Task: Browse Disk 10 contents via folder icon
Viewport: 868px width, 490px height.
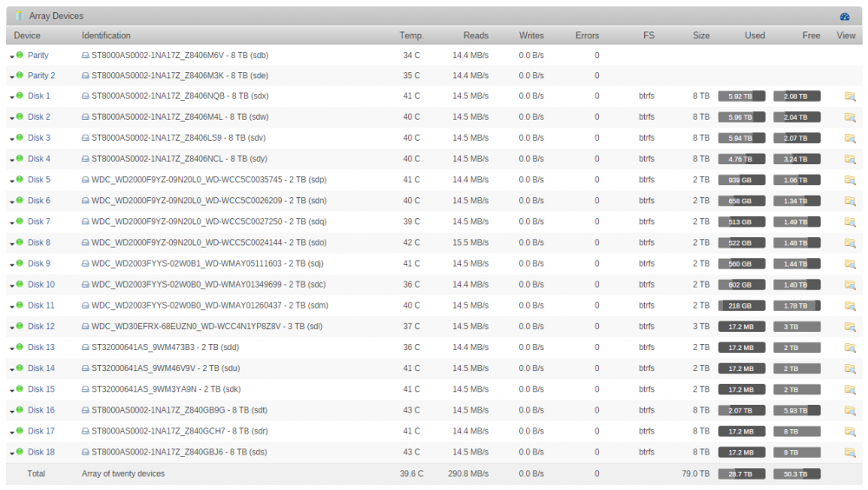Action: click(x=850, y=285)
